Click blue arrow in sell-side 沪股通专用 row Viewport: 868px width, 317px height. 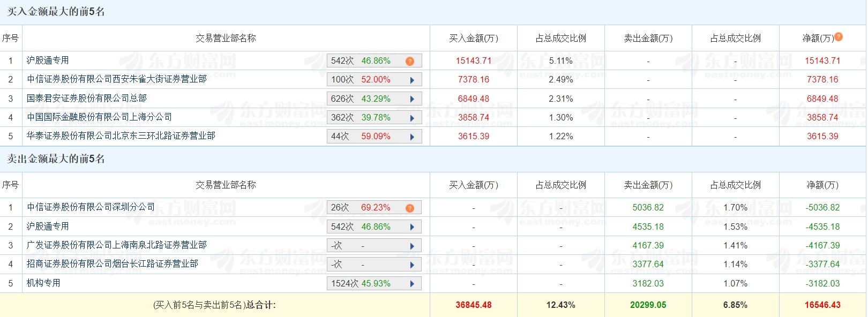[412, 227]
